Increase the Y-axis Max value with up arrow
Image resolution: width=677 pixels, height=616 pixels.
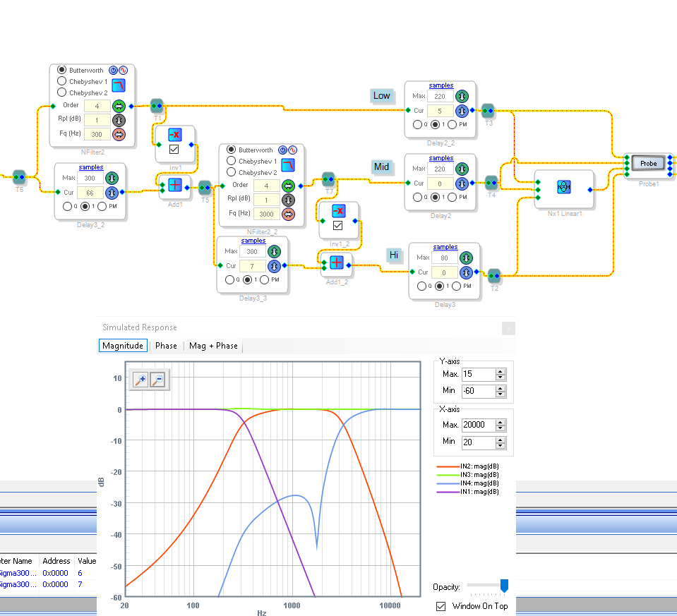[x=501, y=370]
